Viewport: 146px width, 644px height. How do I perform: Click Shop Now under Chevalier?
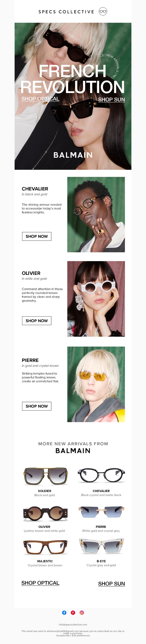37,236
